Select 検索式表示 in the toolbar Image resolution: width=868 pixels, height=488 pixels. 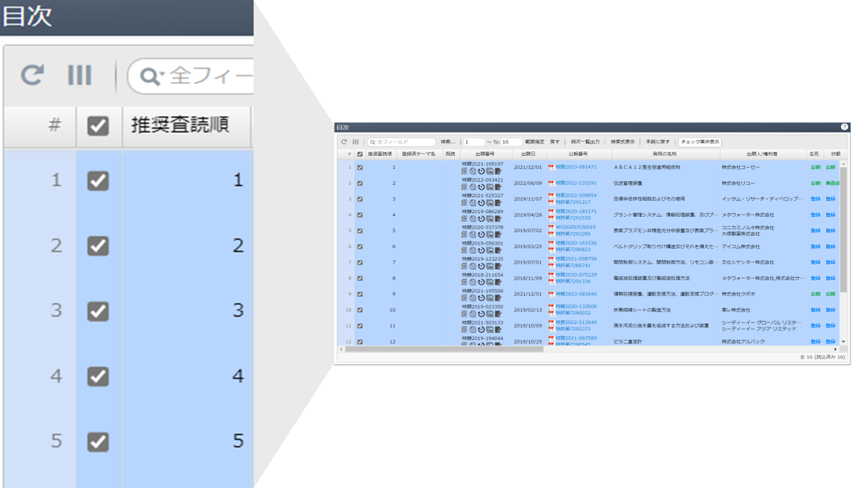coord(623,142)
